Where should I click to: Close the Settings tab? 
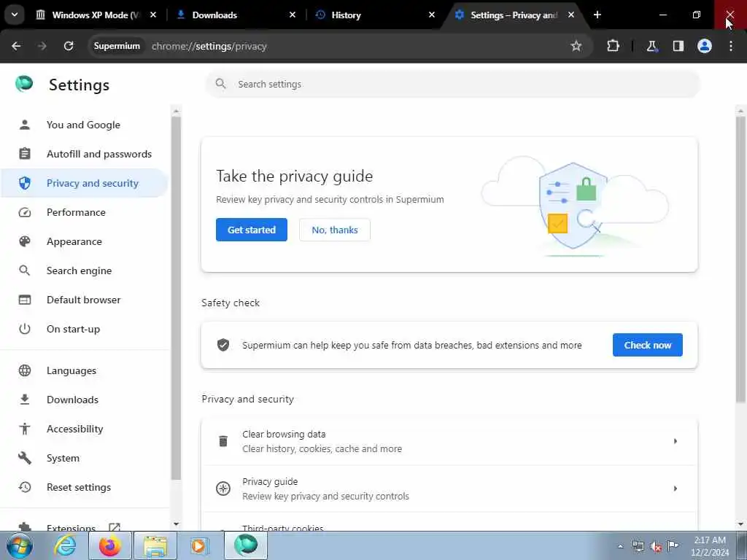pos(570,15)
